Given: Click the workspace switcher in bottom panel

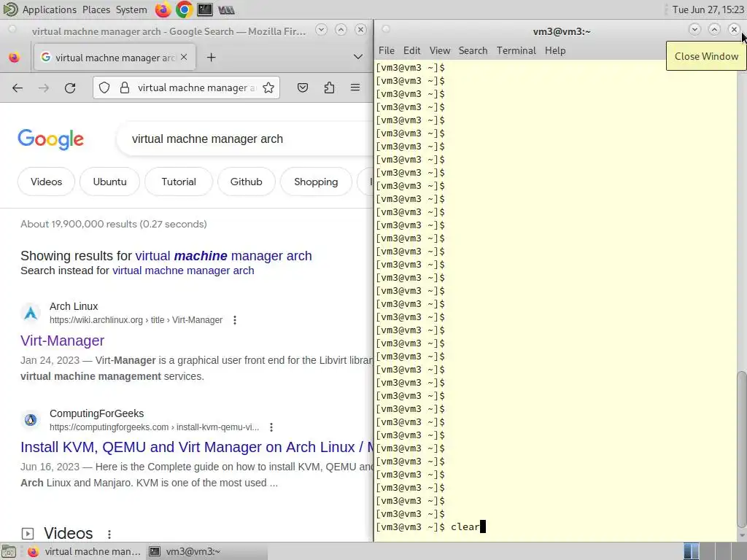Looking at the screenshot, I should (x=714, y=551).
